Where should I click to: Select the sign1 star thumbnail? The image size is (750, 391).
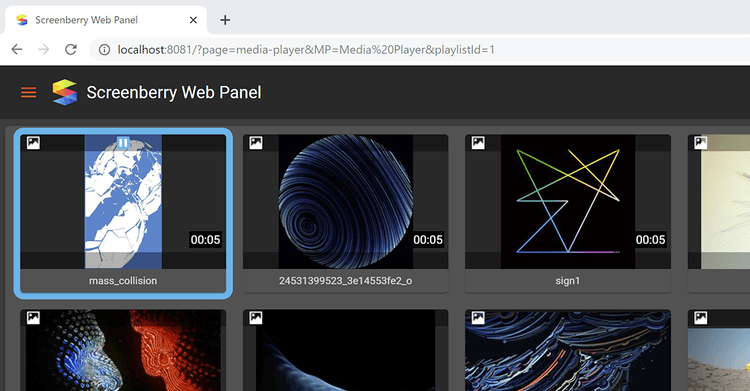(x=568, y=201)
